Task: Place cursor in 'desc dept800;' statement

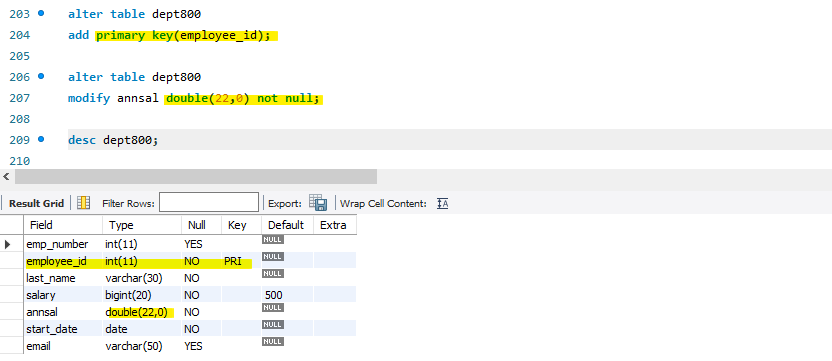Action: 113,140
